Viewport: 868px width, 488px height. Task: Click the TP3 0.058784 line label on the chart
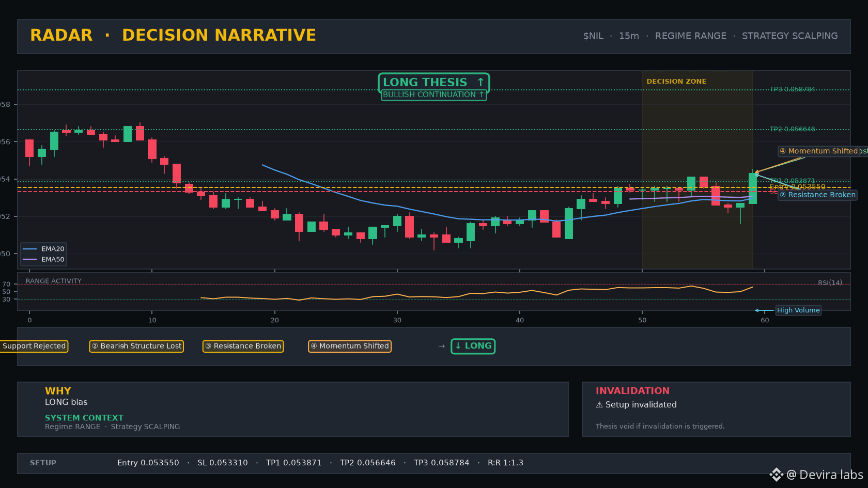pyautogui.click(x=792, y=89)
